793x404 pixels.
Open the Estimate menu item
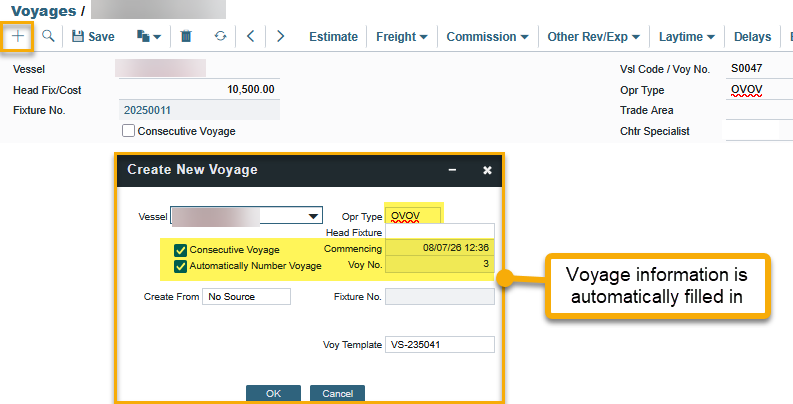pyautogui.click(x=333, y=37)
